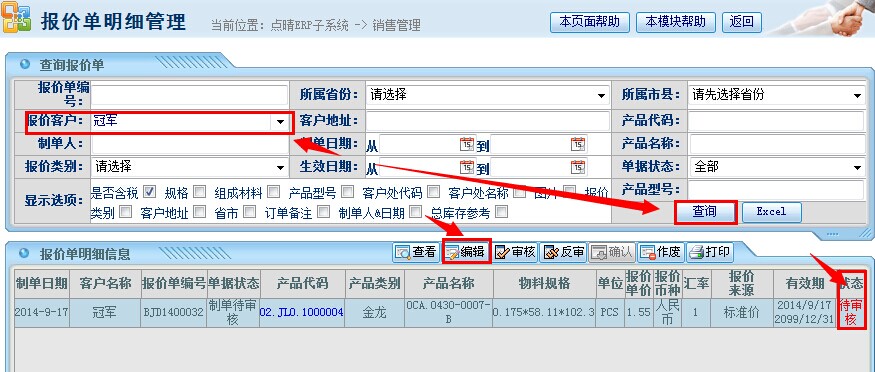Expand the 报价客户 dropdown showing 冠军
This screenshot has height=372, width=875.
point(280,122)
